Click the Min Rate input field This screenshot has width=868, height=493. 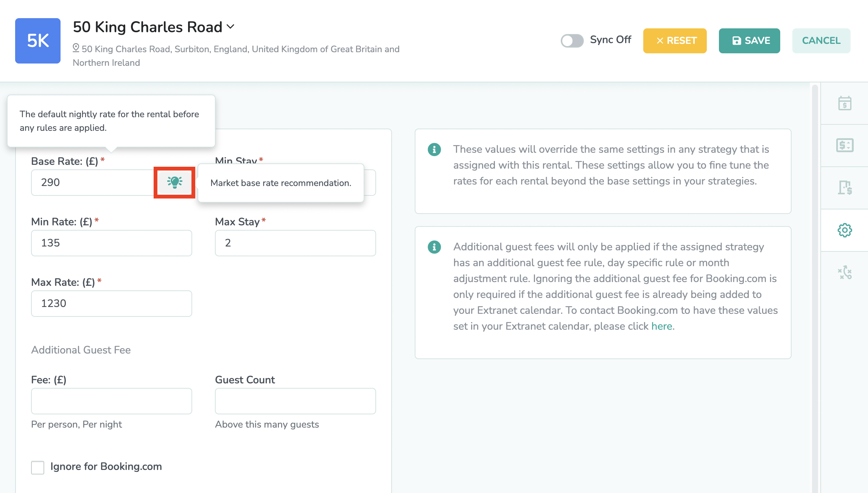point(112,243)
